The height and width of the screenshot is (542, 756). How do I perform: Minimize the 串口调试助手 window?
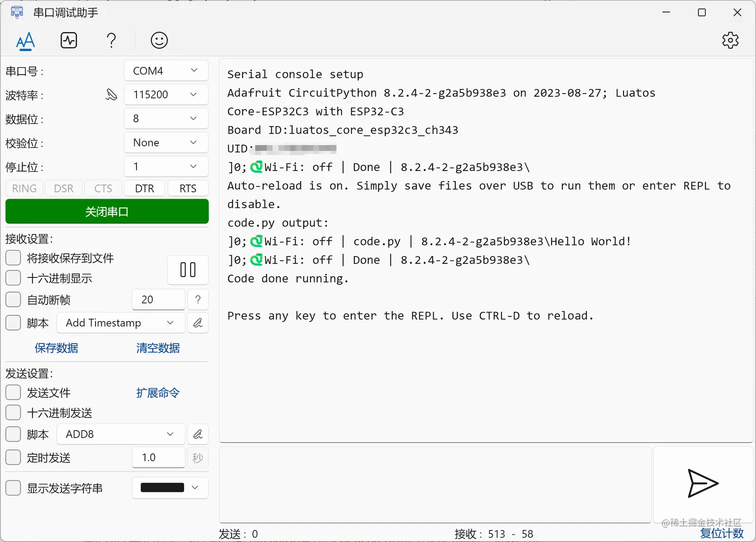666,12
